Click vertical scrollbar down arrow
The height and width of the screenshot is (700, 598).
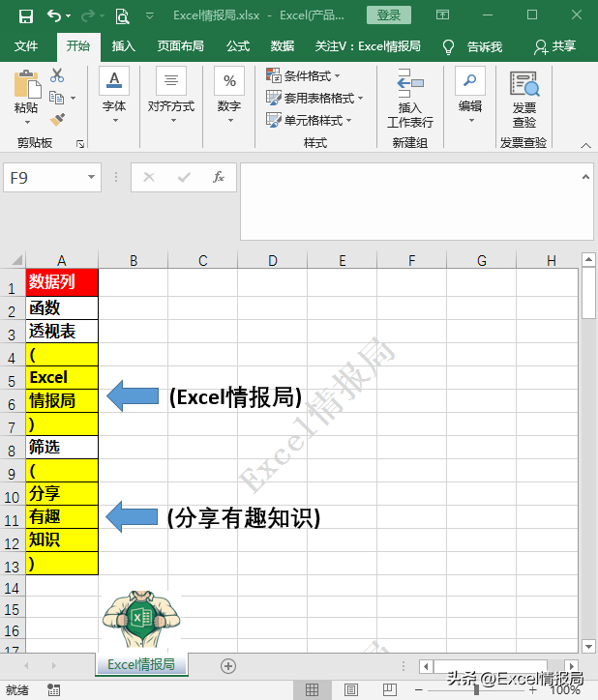(588, 646)
